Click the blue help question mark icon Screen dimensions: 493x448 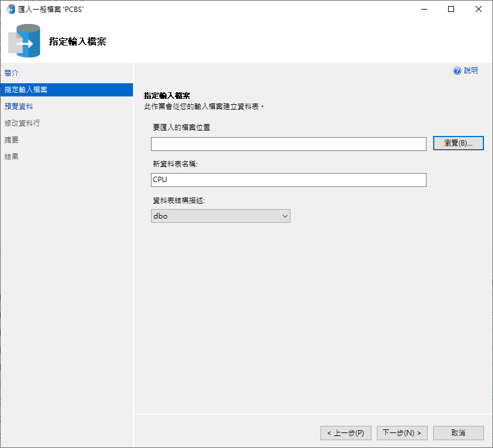pyautogui.click(x=457, y=71)
